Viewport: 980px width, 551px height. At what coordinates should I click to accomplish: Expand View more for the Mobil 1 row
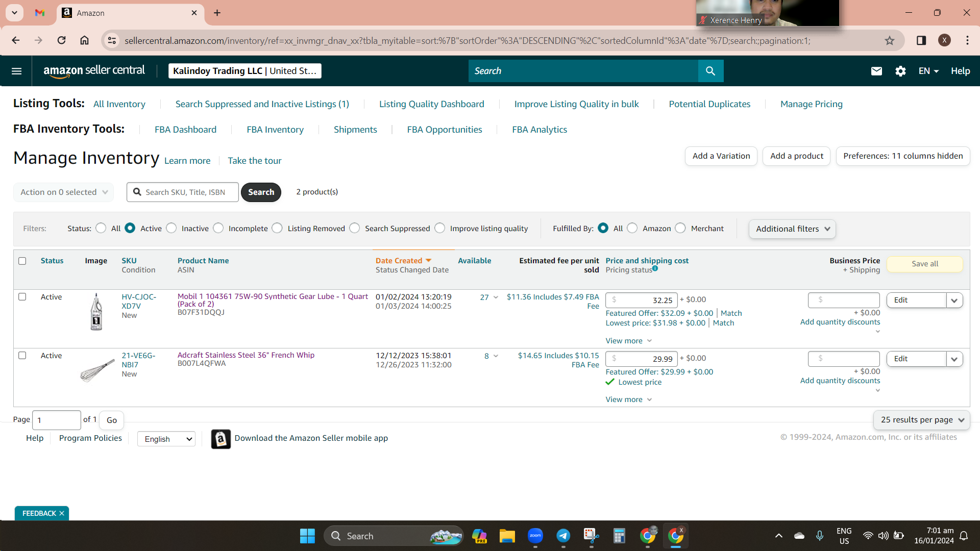[629, 341]
